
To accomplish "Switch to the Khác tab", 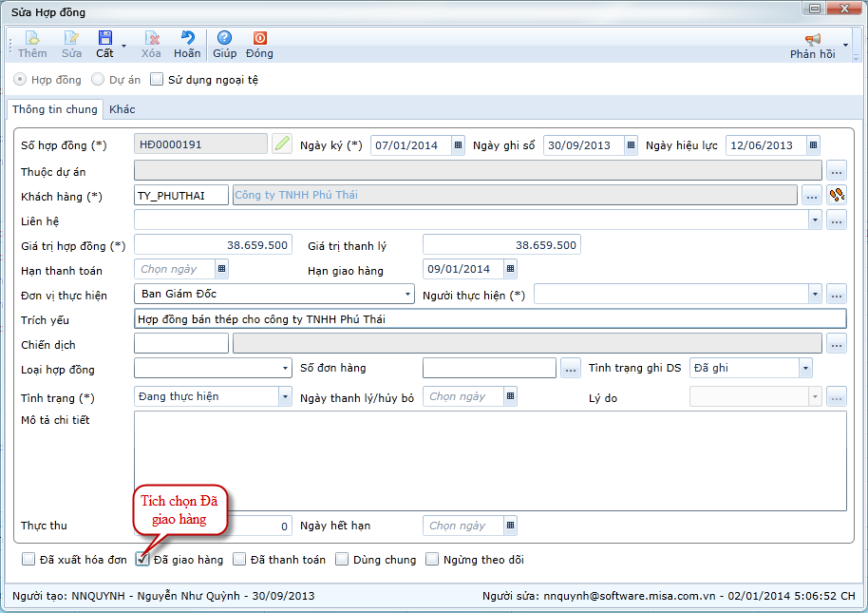I will [122, 109].
